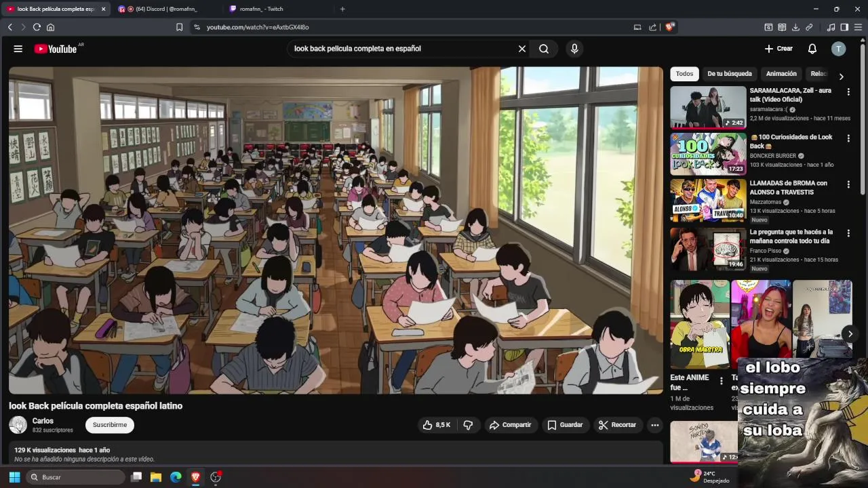Open LLAMADAS de BROMA con ALONSO thumbnail

[708, 200]
